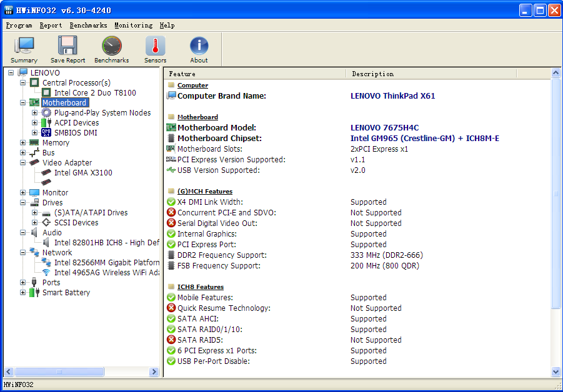Screen dimensions: 563x392
Task: Click the Audio speaker icon
Action: [x=34, y=232]
